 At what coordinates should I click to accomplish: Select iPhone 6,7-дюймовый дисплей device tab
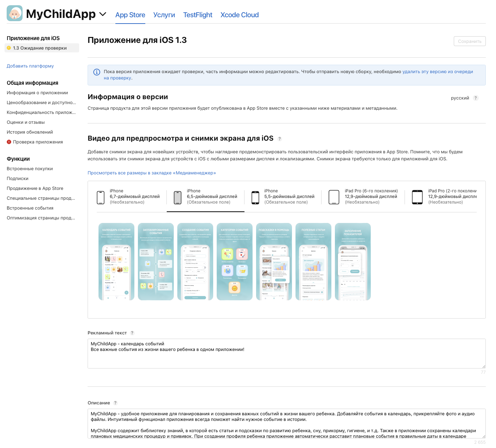pyautogui.click(x=128, y=197)
